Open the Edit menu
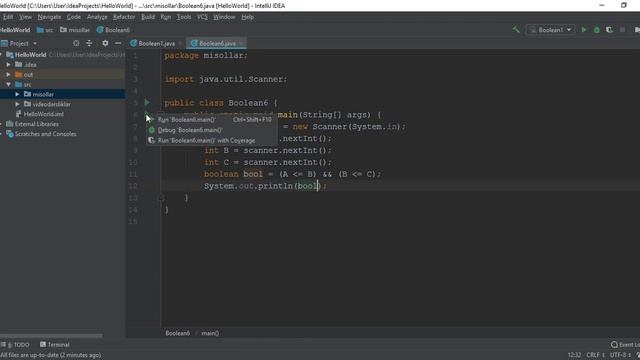640x360 pixels. [8, 17]
